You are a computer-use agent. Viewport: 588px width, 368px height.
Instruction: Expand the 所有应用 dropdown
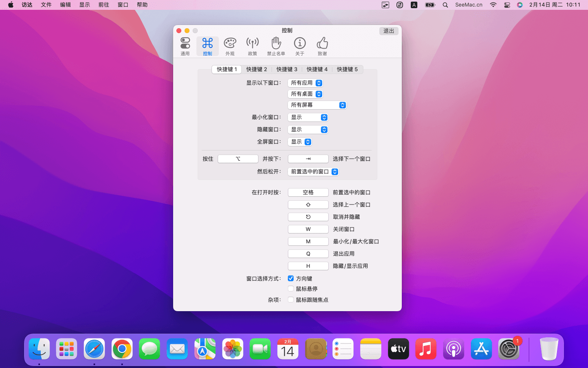click(305, 83)
